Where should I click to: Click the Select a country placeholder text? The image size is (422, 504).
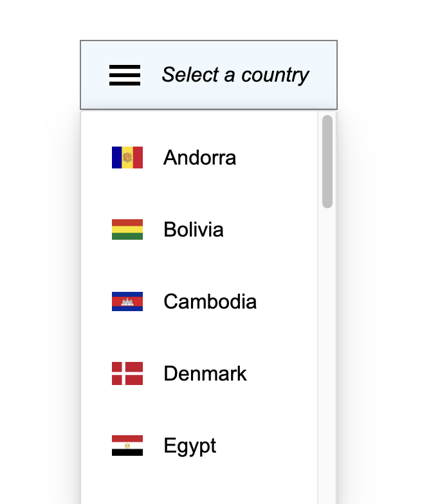(235, 75)
